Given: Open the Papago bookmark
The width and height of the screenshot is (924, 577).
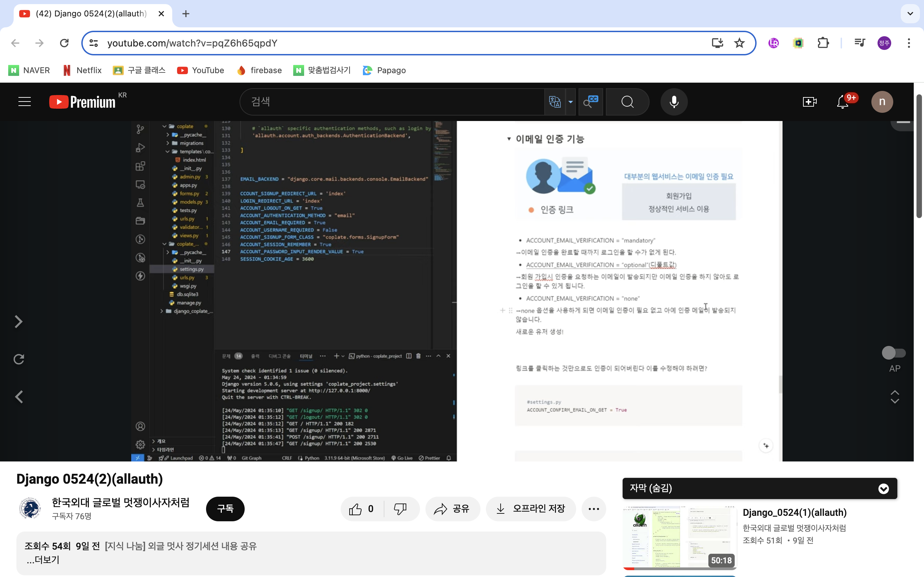Looking at the screenshot, I should pos(384,70).
